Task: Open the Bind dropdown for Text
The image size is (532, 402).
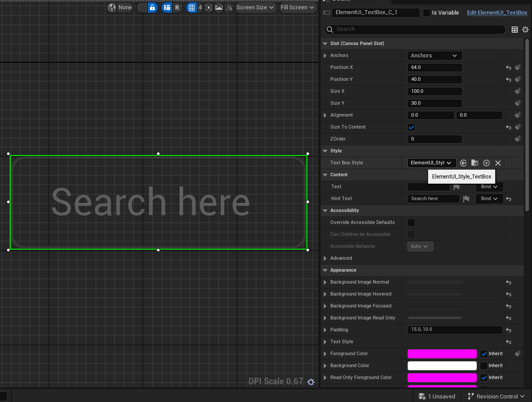Action: [490, 187]
